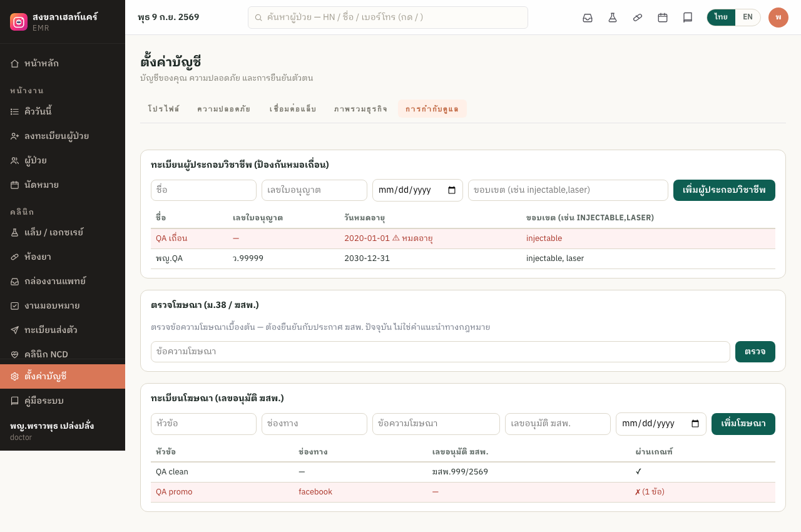Click the พญ.QA row name

[x=169, y=258]
